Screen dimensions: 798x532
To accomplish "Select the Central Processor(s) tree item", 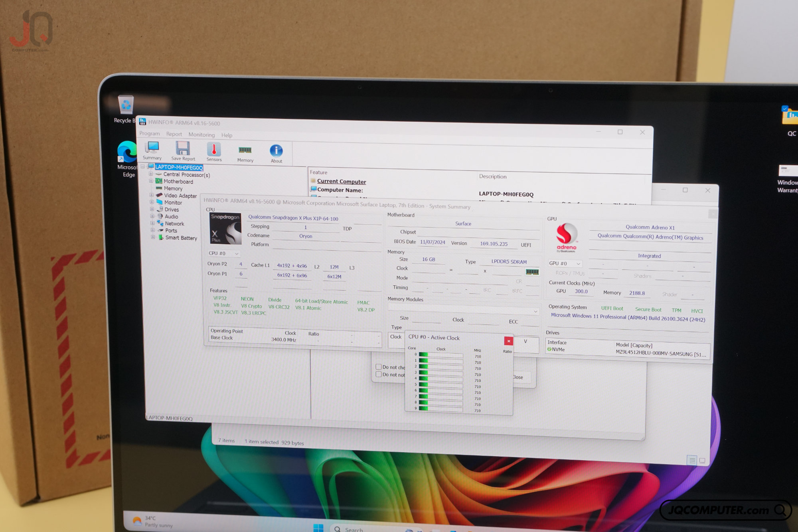I will point(186,175).
